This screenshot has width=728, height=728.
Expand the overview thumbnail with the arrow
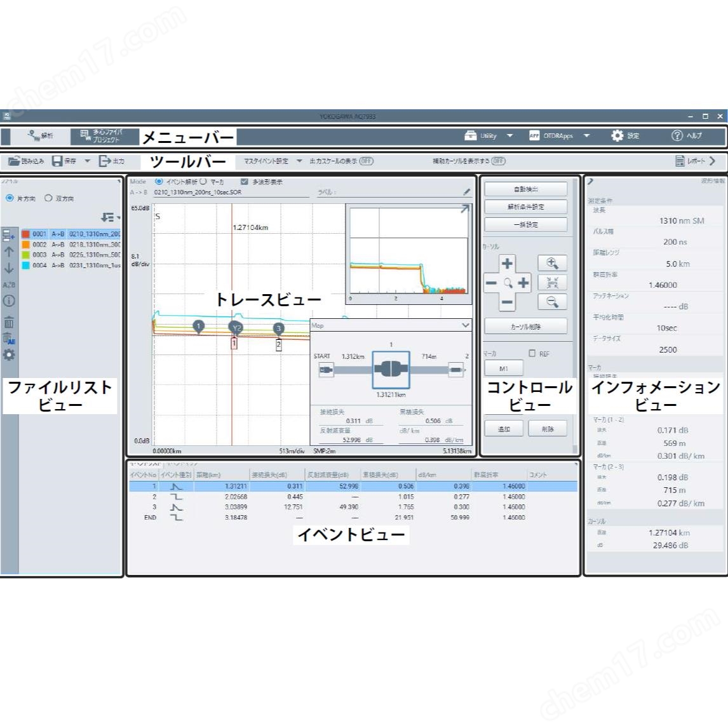point(464,210)
